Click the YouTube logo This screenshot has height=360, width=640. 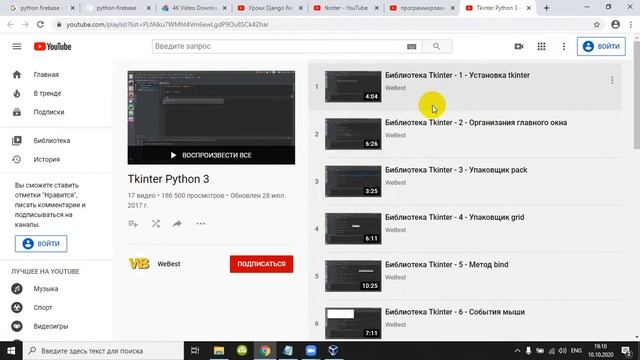(53, 47)
